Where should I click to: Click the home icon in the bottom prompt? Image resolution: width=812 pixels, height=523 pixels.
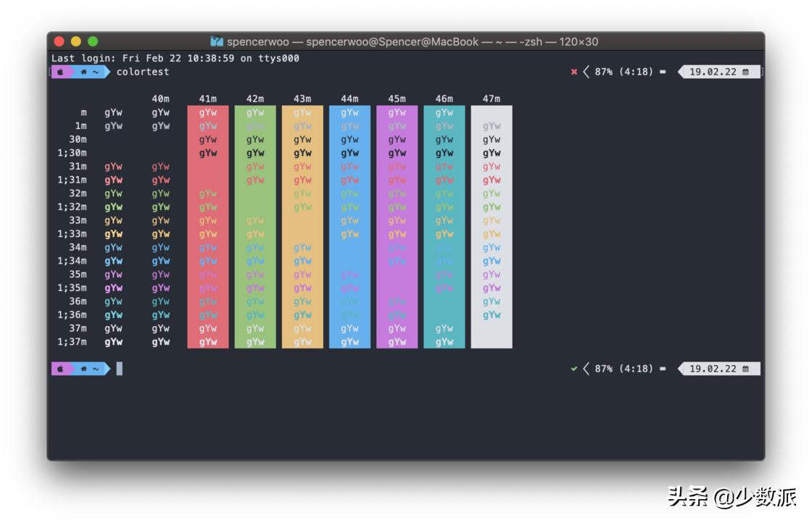point(84,369)
